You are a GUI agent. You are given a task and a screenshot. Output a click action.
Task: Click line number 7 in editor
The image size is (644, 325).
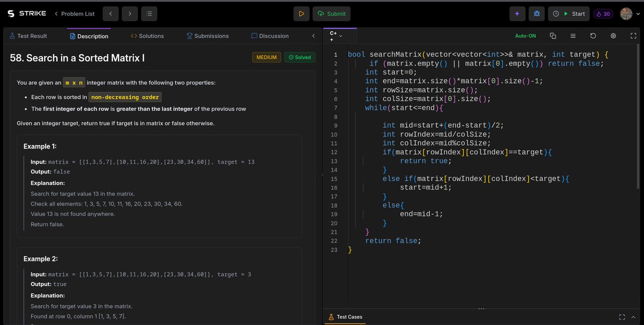335,108
